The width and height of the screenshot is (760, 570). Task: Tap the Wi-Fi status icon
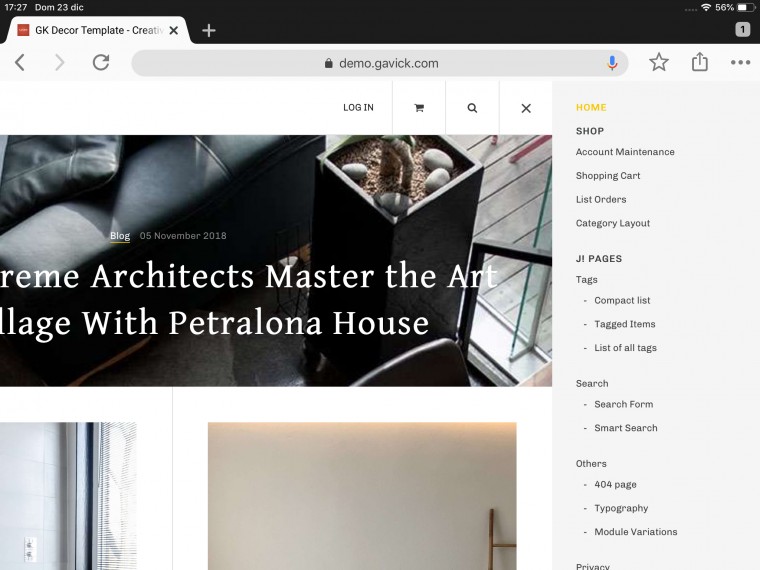click(x=706, y=8)
